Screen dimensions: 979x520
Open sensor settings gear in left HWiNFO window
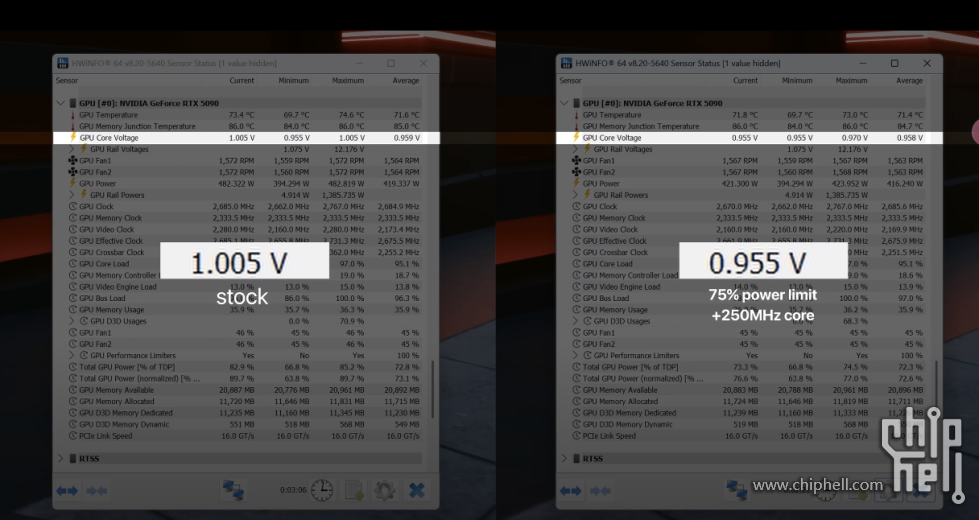(384, 490)
